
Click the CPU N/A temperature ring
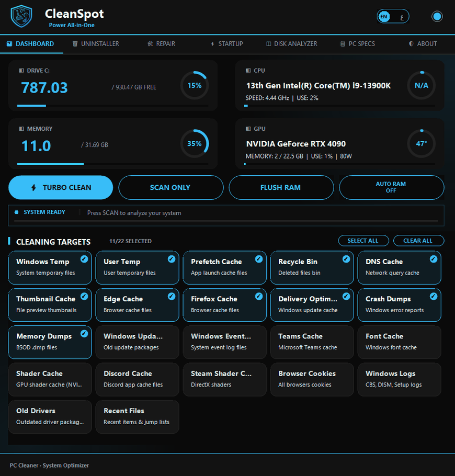[422, 85]
